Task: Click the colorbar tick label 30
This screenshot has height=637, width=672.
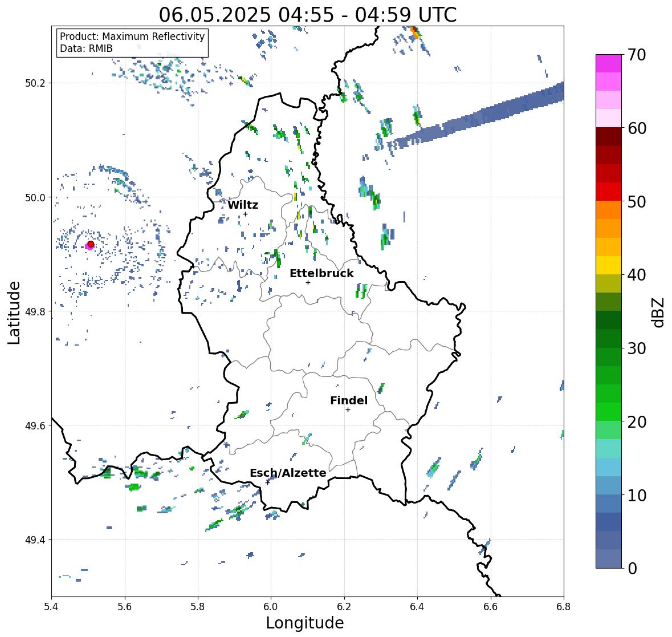Action: point(637,348)
